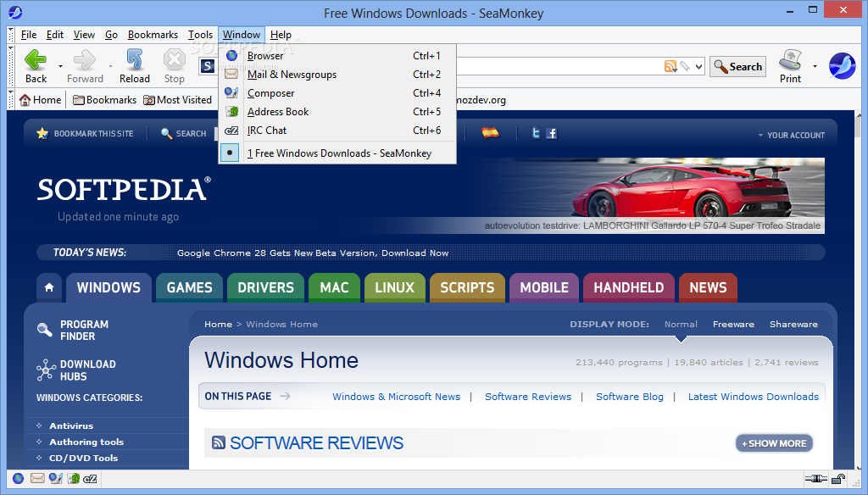Open the Latest Windows Downloads link
The image size is (868, 495).
click(754, 397)
